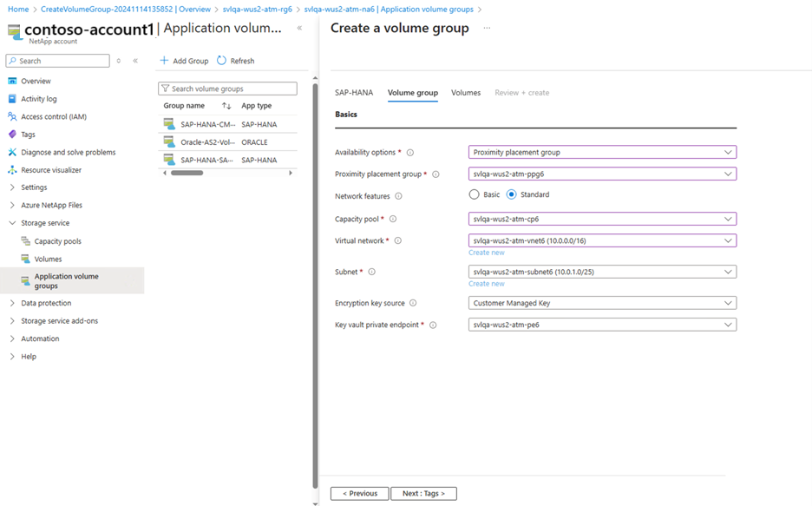The image size is (812, 506).
Task: Click info icon next to Network features
Action: (398, 196)
